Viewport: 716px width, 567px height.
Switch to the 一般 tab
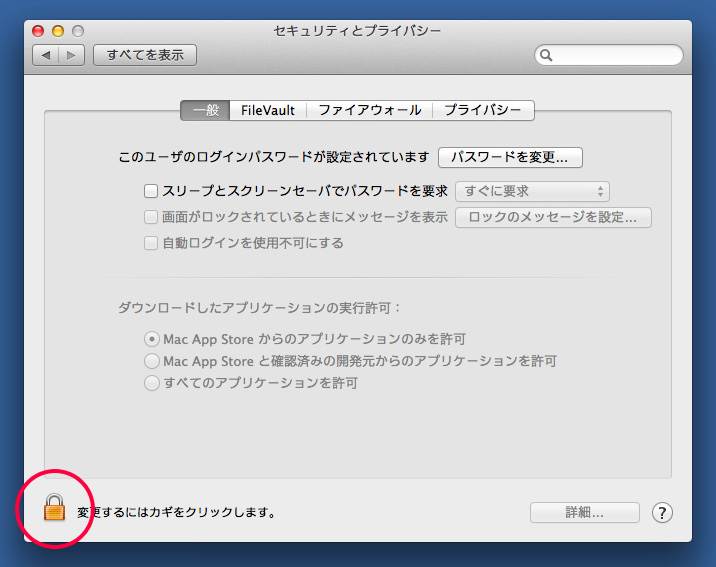click(x=205, y=110)
